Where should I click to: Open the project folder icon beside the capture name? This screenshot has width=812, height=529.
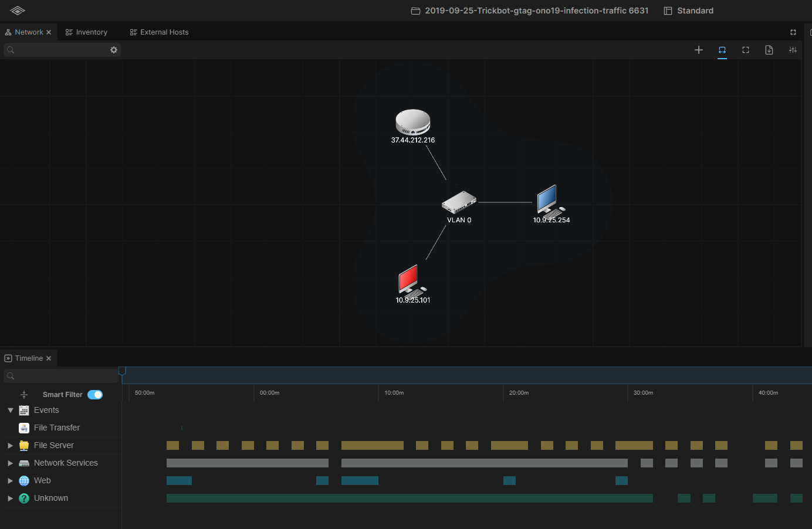coord(415,11)
